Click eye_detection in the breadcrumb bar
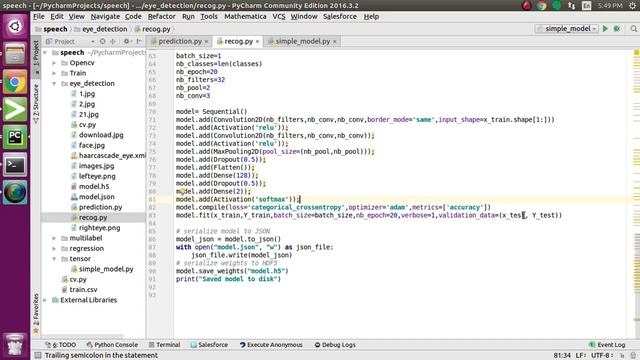This screenshot has width=640, height=360. tap(101, 29)
